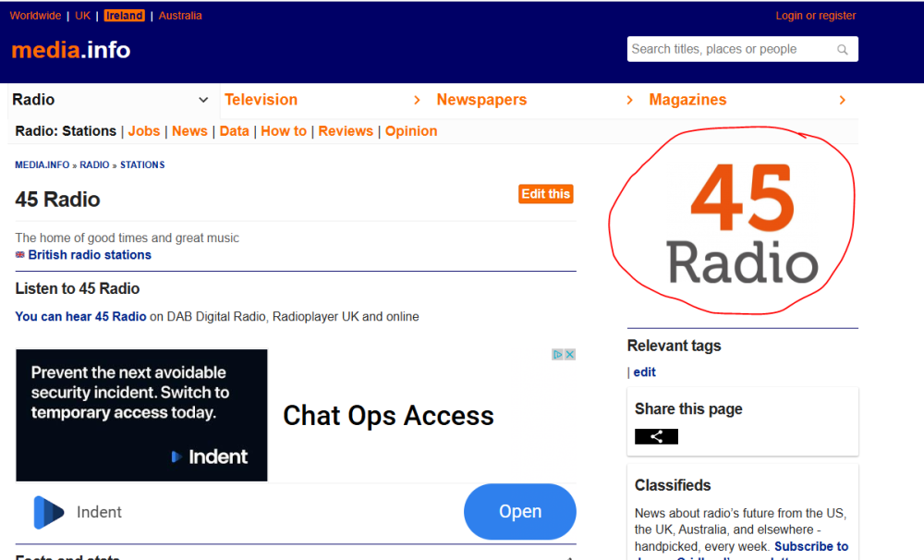This screenshot has width=924, height=560.
Task: Select the News radio sub-tab
Action: [189, 131]
